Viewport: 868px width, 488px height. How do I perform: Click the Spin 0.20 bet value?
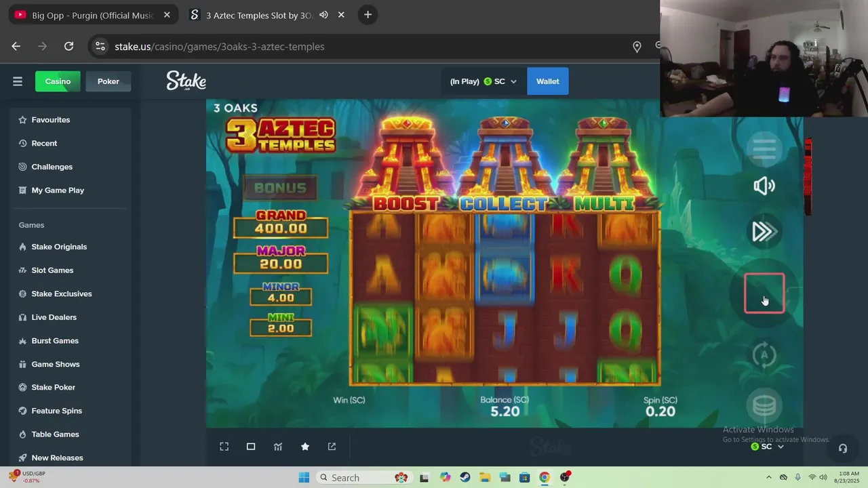[660, 411]
